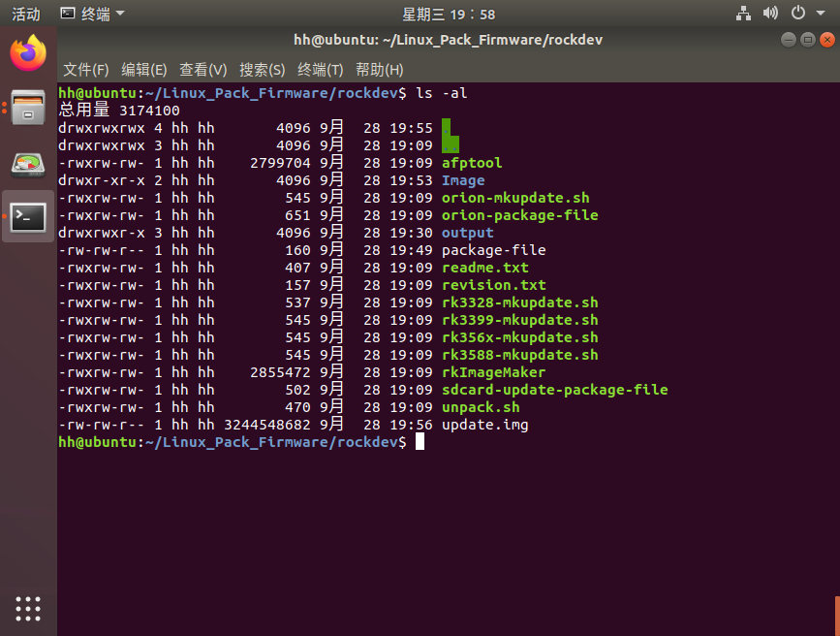The height and width of the screenshot is (636, 840).
Task: Select the Terminal icon in the dock
Action: click(x=26, y=215)
